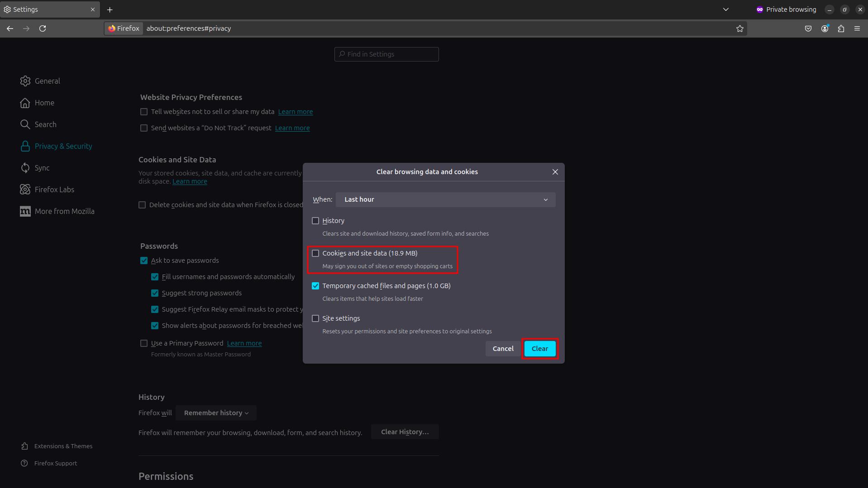Open the Remember history dropdown
The height and width of the screenshot is (488, 868).
coord(216,413)
